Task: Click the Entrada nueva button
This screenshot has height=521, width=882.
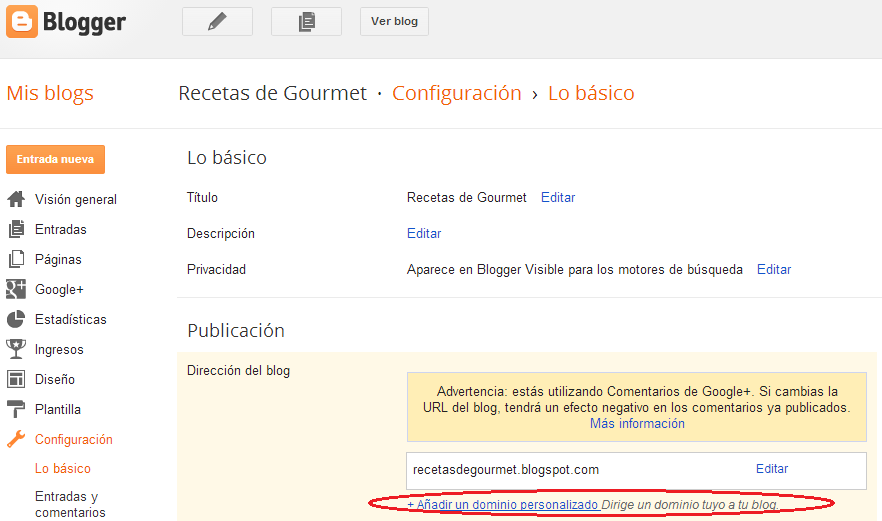Action: click(x=55, y=159)
